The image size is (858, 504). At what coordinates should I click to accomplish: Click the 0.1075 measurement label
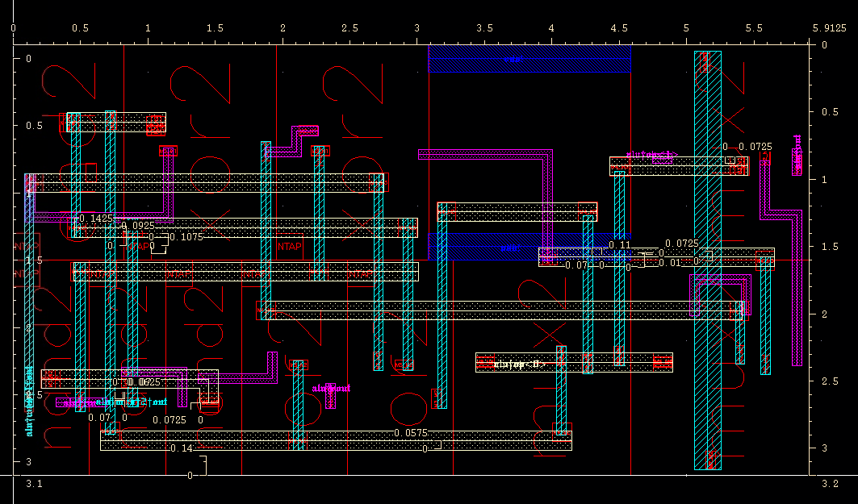point(186,237)
